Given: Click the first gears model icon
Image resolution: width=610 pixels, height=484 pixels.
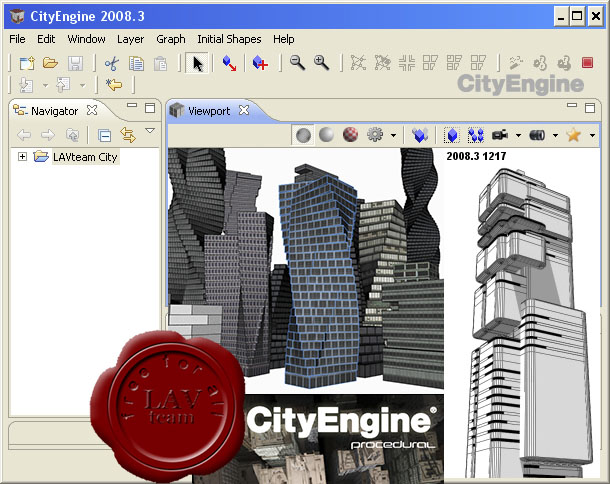Looking at the screenshot, I should 540,63.
